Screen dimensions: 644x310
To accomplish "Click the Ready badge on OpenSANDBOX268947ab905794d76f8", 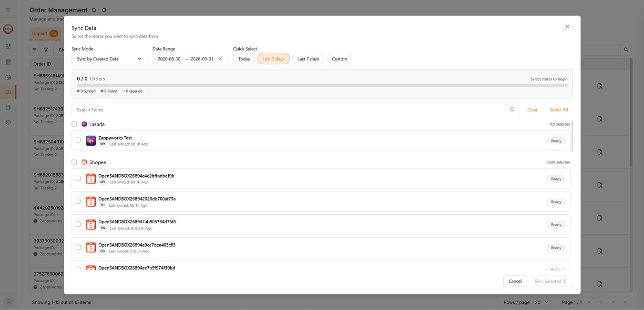I will point(556,225).
